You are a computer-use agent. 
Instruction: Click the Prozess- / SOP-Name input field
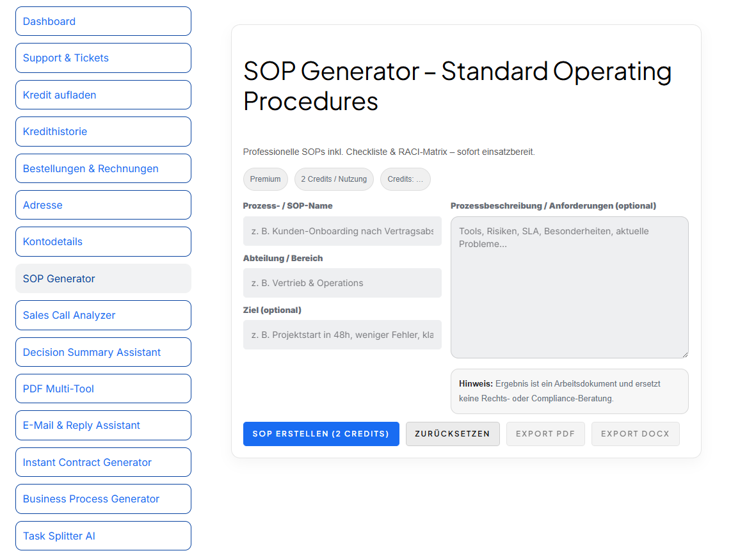342,231
